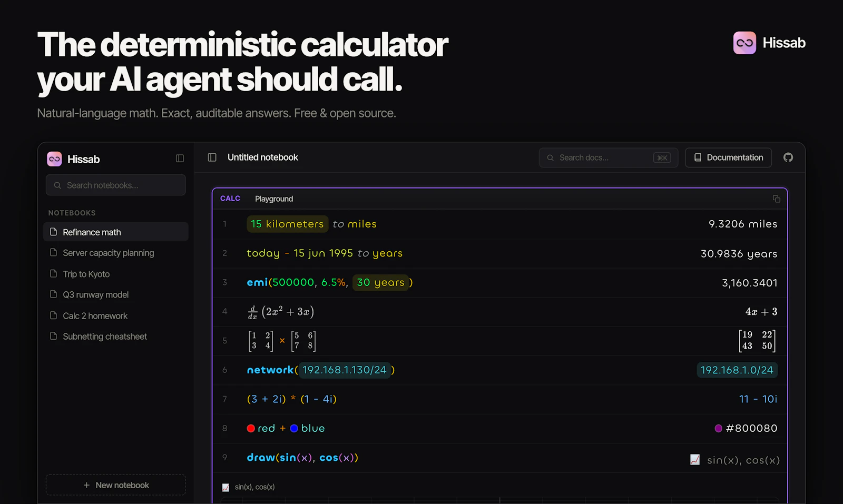Open the Calc 2 homework notebook
This screenshot has height=504, width=843.
tap(116, 315)
